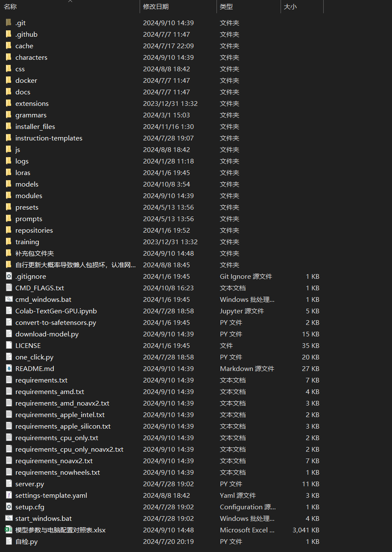Select requirements_apple_intel.txt file name
The height and width of the screenshot is (552, 392).
tap(60, 415)
